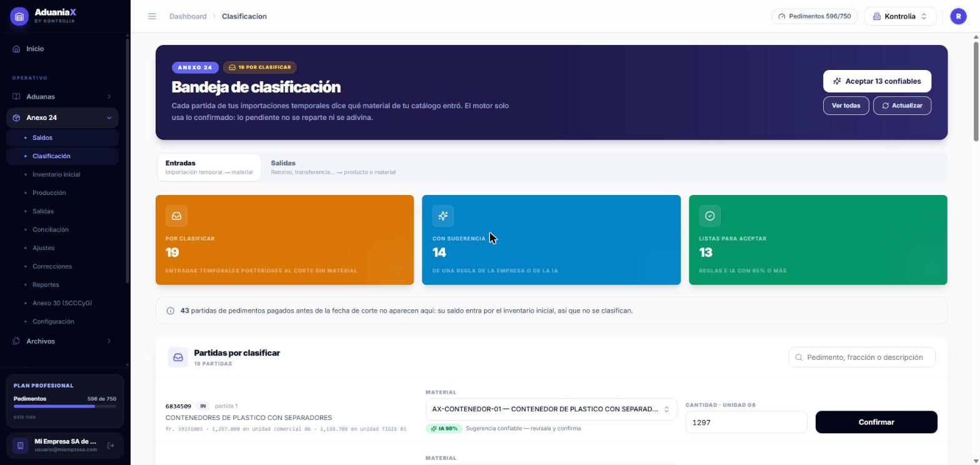
Task: Click the Por Clasificar 19 card
Action: [x=284, y=240]
